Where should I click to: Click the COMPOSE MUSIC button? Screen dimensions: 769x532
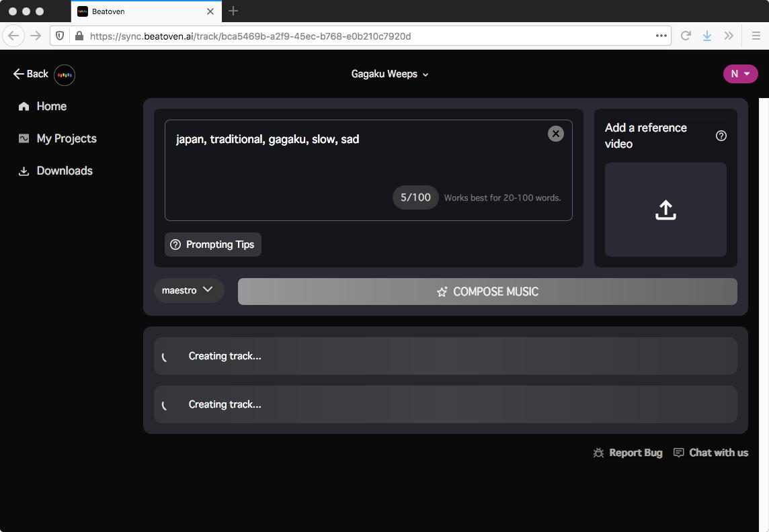pos(487,292)
